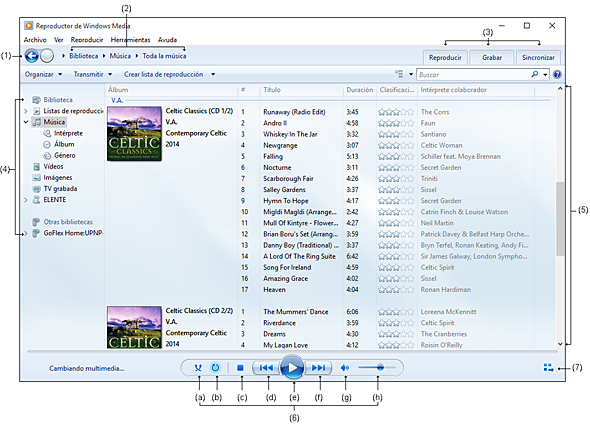Open the Ayuda menu
590x424 pixels.
(x=167, y=40)
